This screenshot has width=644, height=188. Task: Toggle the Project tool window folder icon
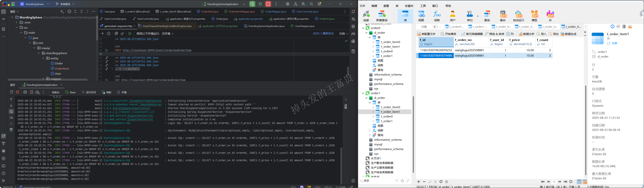point(4,12)
